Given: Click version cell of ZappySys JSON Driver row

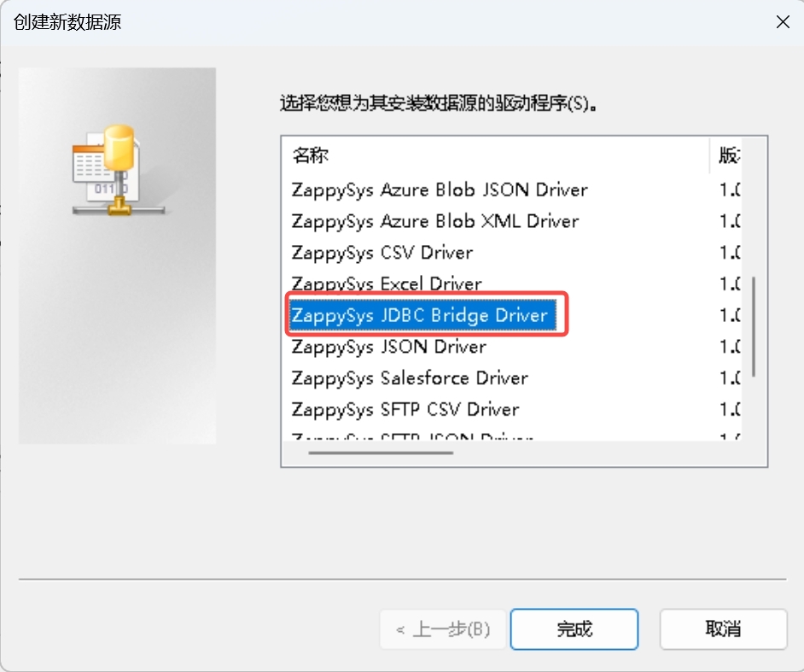Looking at the screenshot, I should 728,347.
